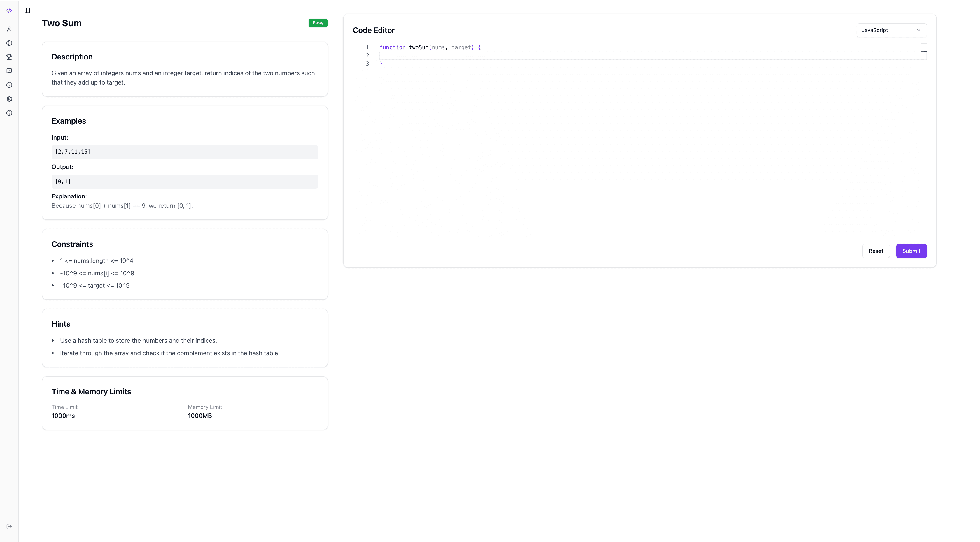Open the help question mark icon

(9, 113)
